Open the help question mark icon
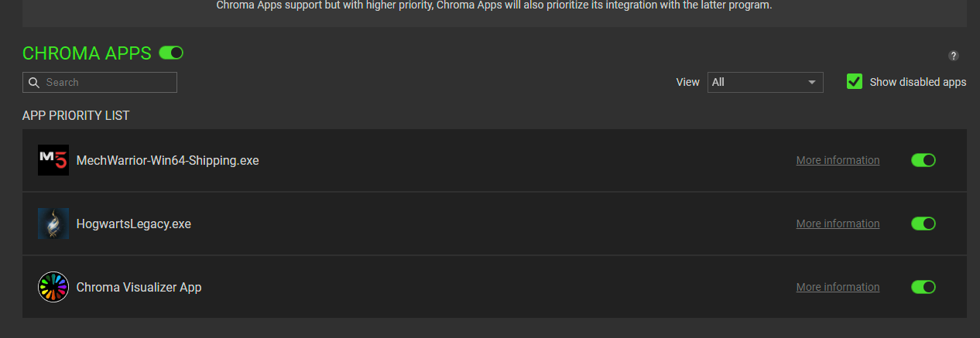 (x=954, y=56)
